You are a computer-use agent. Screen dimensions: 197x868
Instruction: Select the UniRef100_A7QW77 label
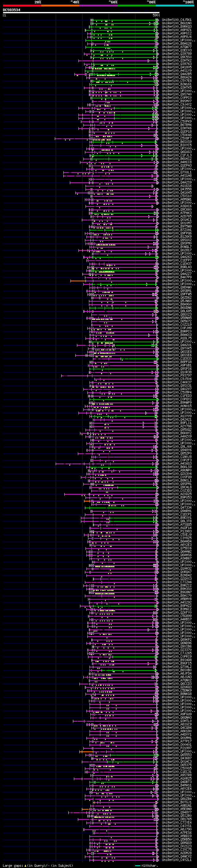(176, 47)
